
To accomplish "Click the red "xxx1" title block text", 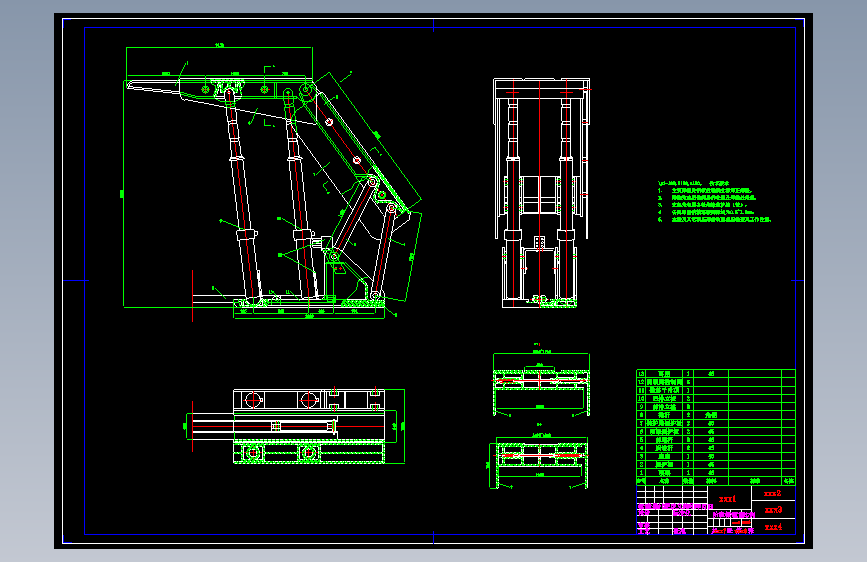I will tap(727, 499).
